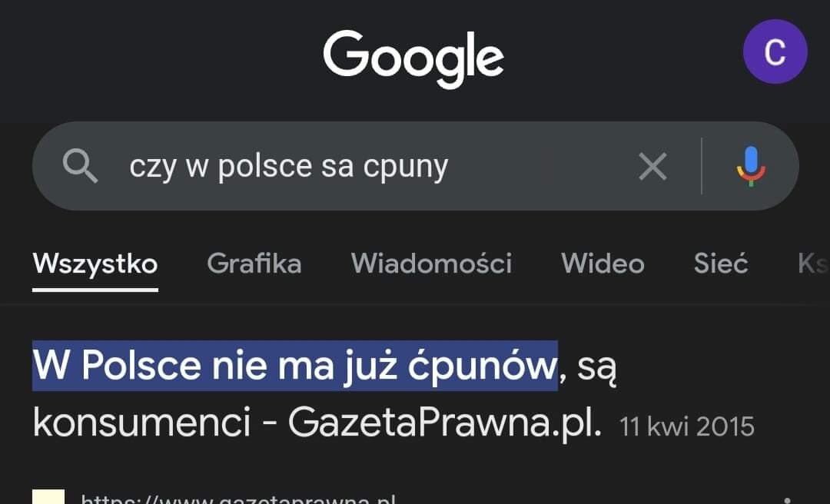This screenshot has height=504, width=830.
Task: Open the purple C account avatar
Action: point(775,52)
